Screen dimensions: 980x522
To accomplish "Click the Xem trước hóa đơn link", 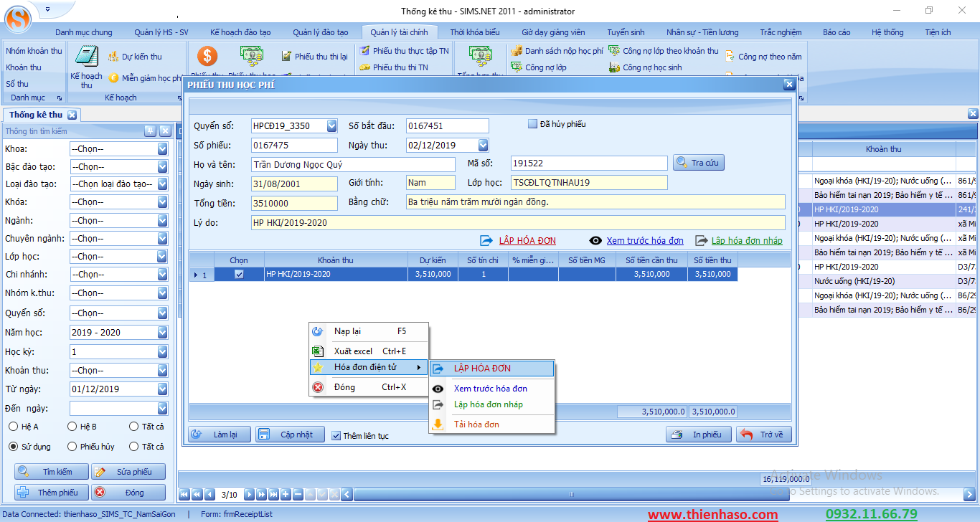I will click(644, 241).
